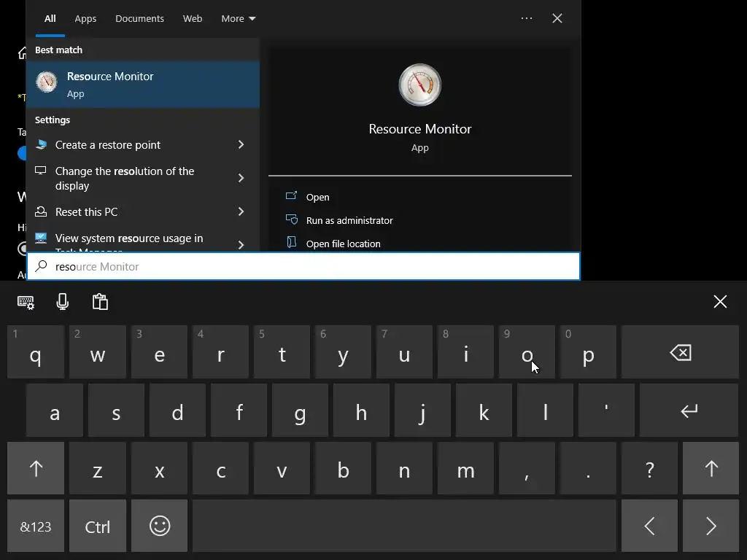
Task: Click Open action for Resource Monitor
Action: tap(317, 197)
